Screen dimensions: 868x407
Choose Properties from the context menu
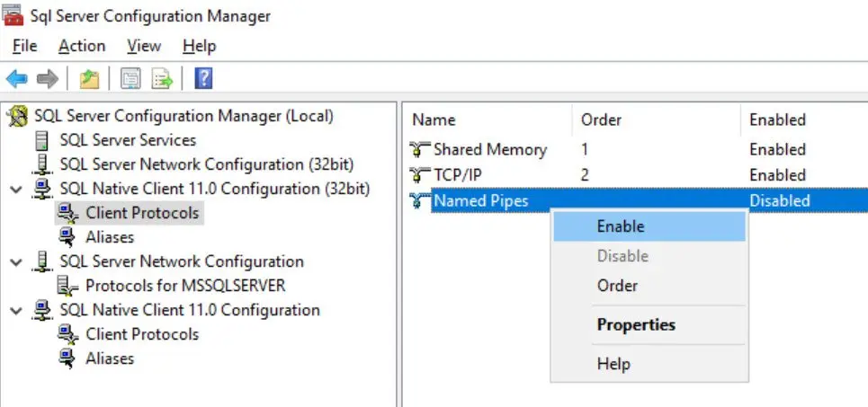pos(649,324)
